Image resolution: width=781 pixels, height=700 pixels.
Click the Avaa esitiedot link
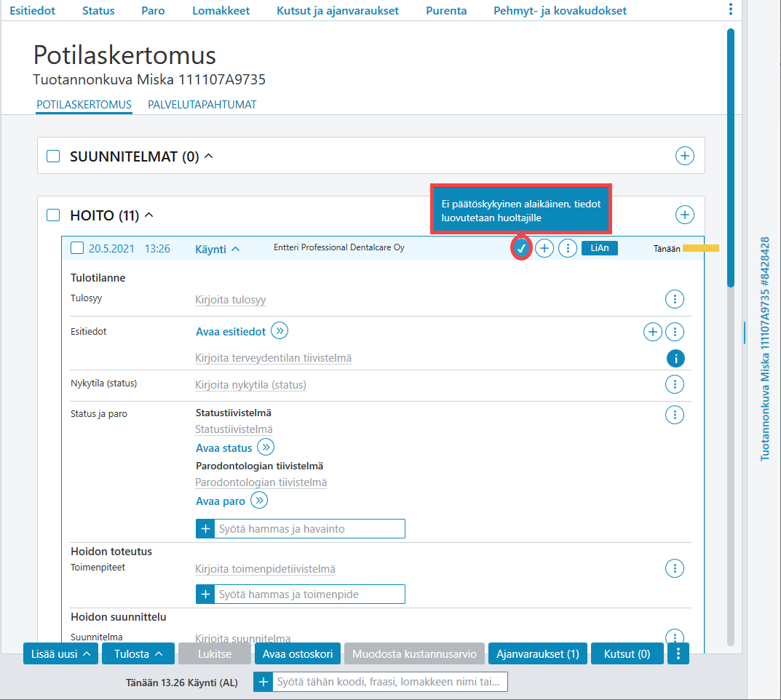pos(231,332)
